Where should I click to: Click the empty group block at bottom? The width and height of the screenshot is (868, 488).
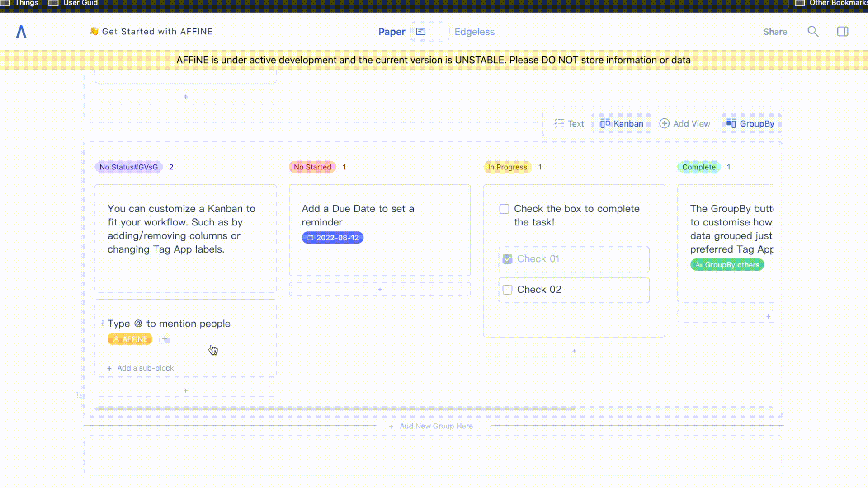[x=434, y=455]
